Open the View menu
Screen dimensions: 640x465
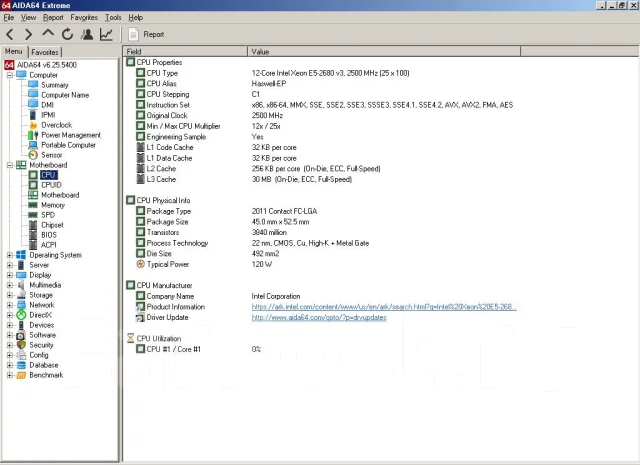pos(28,18)
